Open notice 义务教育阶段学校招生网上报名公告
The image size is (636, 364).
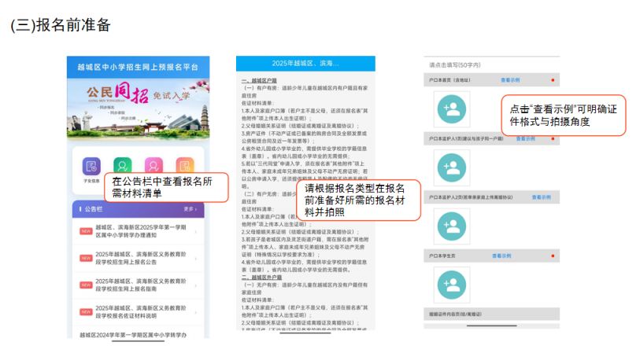[x=140, y=258]
